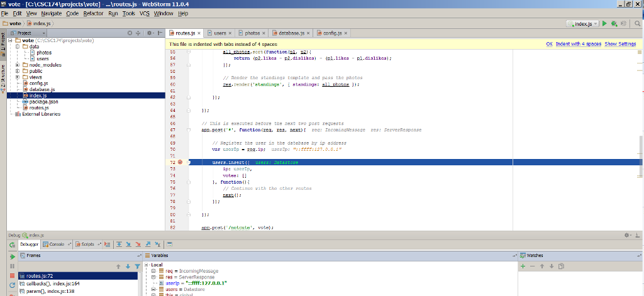Screen dimensions: 644x296
Task: Click the Step Over debugger icon
Action: [118, 244]
